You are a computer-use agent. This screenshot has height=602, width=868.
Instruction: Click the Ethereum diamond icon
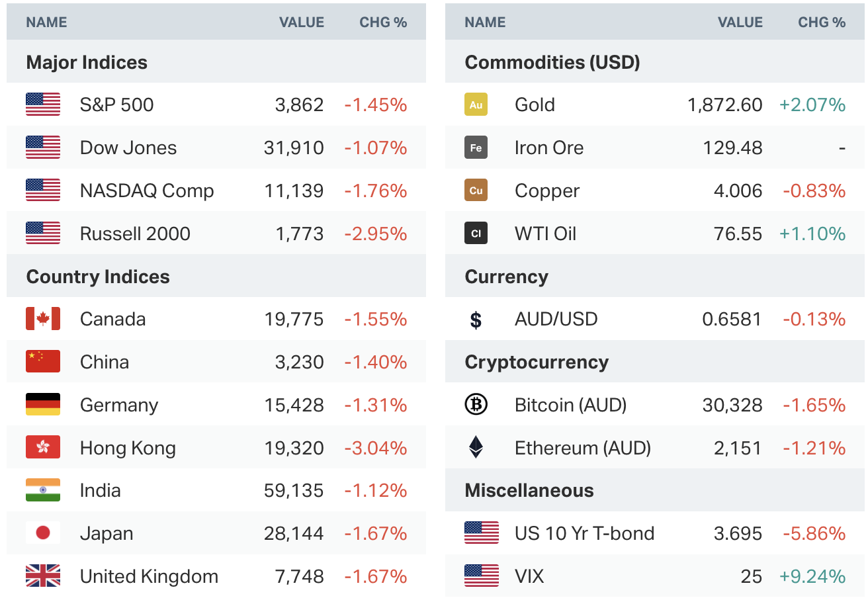click(x=476, y=448)
